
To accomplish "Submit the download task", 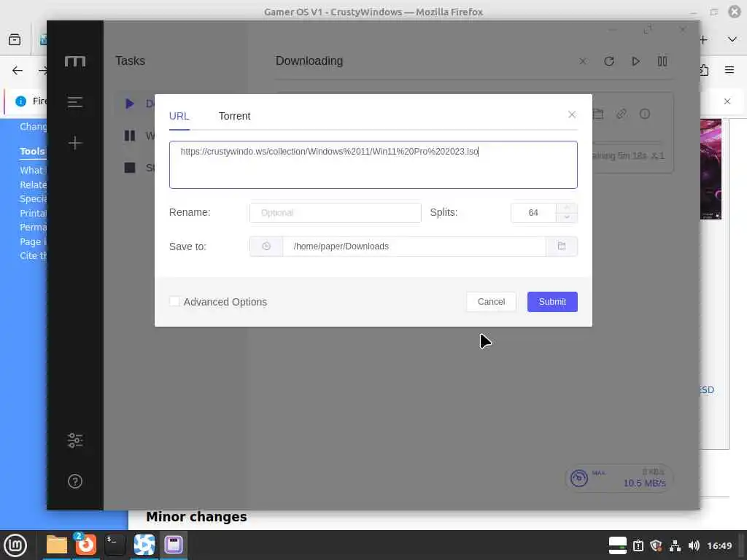I will tap(552, 302).
